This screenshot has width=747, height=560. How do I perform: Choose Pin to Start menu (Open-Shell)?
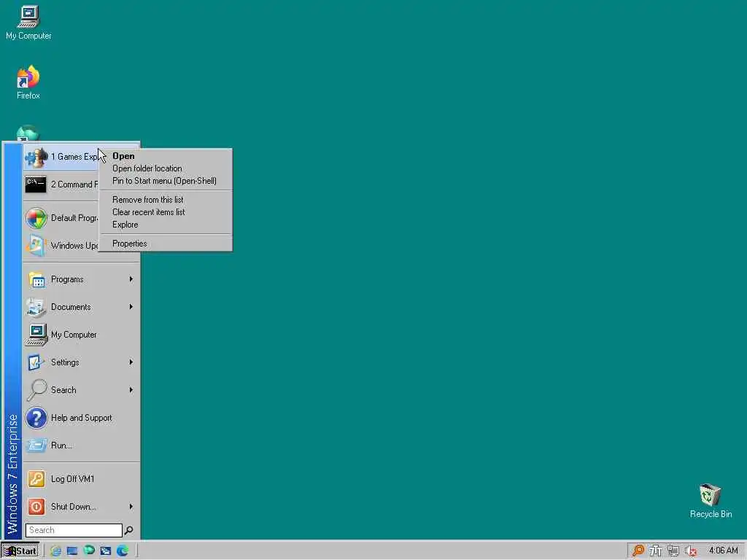pyautogui.click(x=166, y=181)
